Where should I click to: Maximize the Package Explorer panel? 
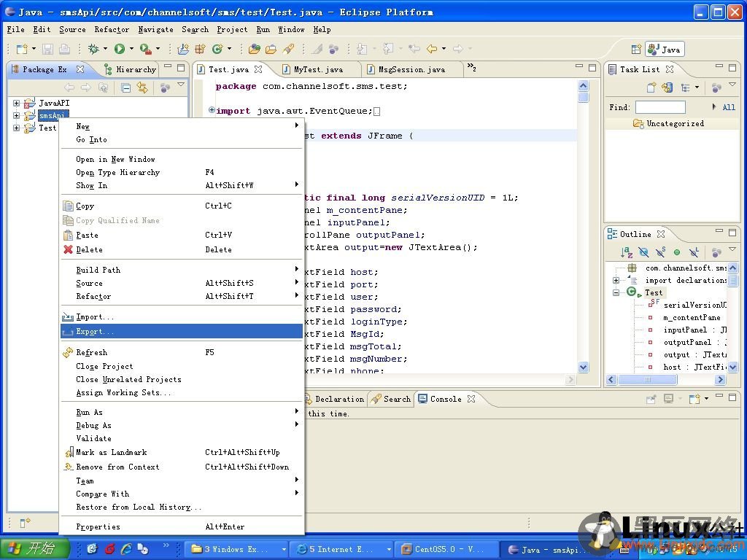pyautogui.click(x=181, y=68)
